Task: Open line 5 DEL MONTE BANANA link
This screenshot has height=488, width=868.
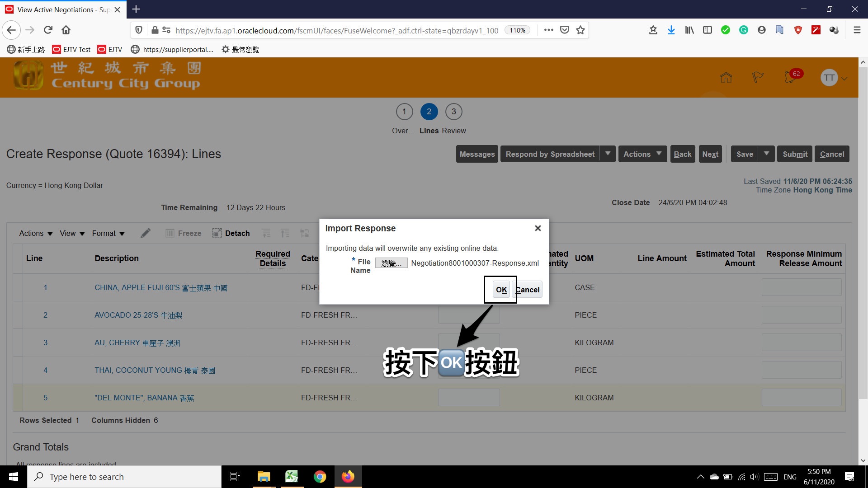Action: (x=144, y=398)
